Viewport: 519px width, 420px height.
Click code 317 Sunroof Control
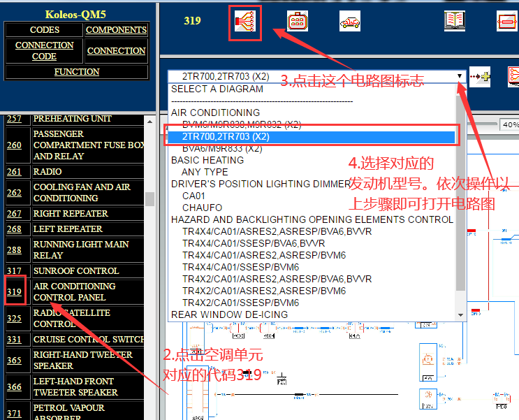click(14, 271)
